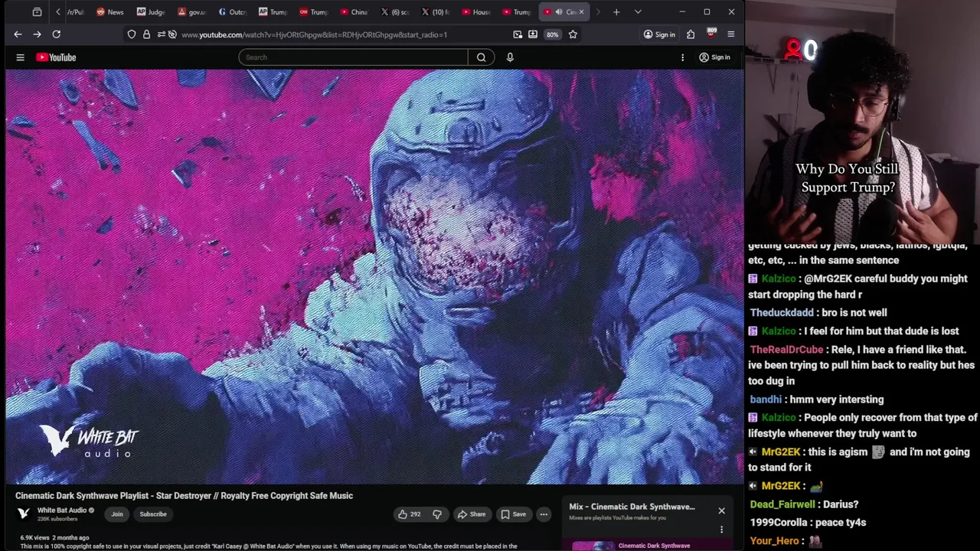Go to the YouTube home logo

pos(56,57)
